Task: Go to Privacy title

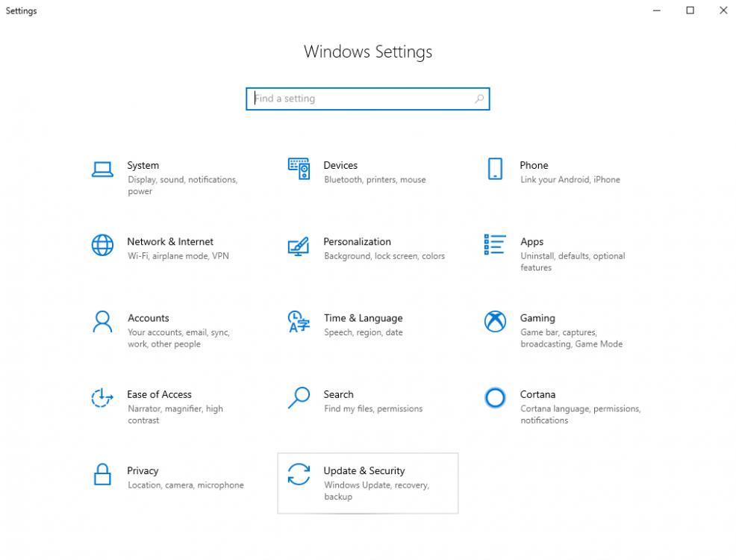Action: [143, 471]
